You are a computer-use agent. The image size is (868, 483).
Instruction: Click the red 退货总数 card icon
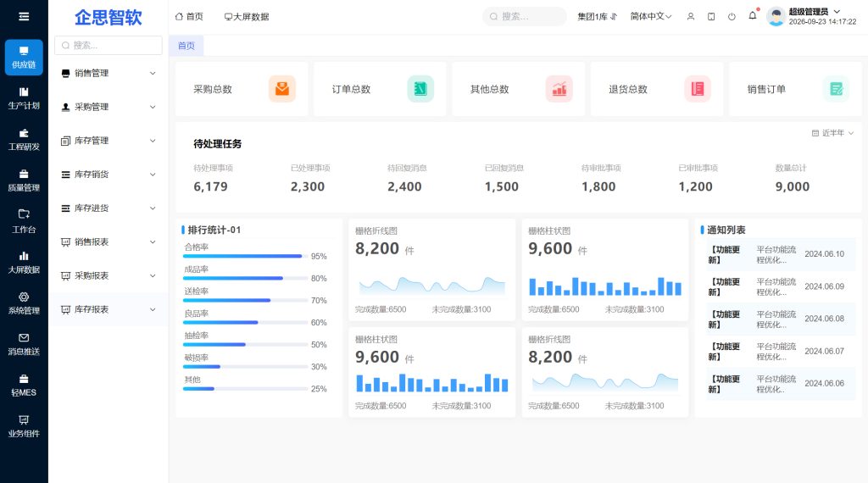(x=698, y=88)
